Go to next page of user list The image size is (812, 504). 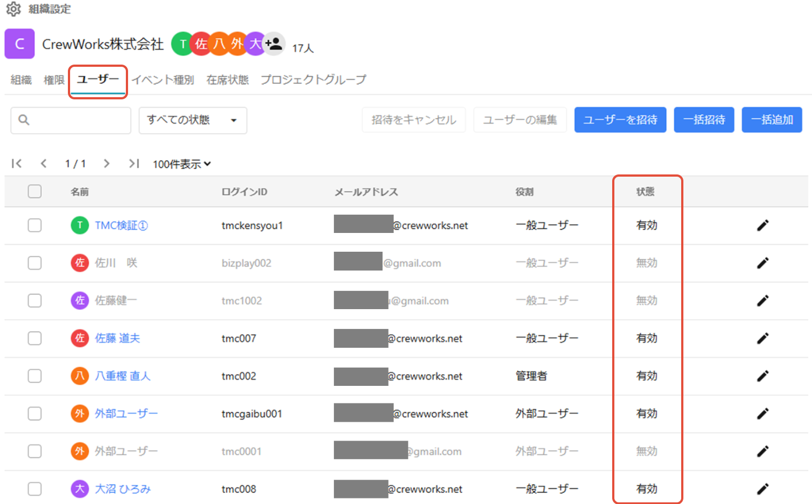[107, 163]
